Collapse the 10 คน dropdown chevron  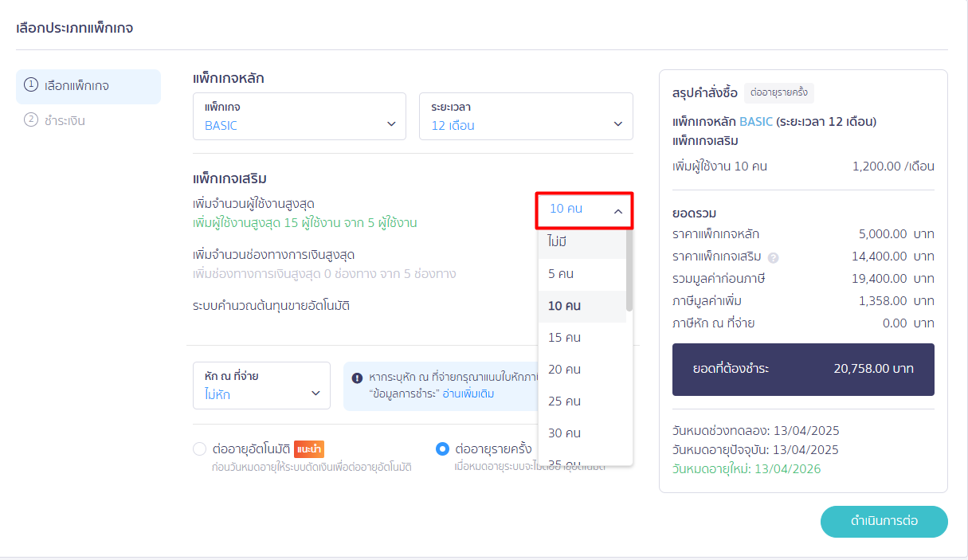pos(618,211)
